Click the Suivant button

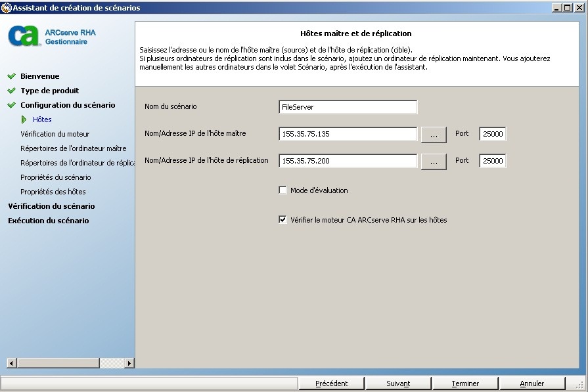coord(398,383)
